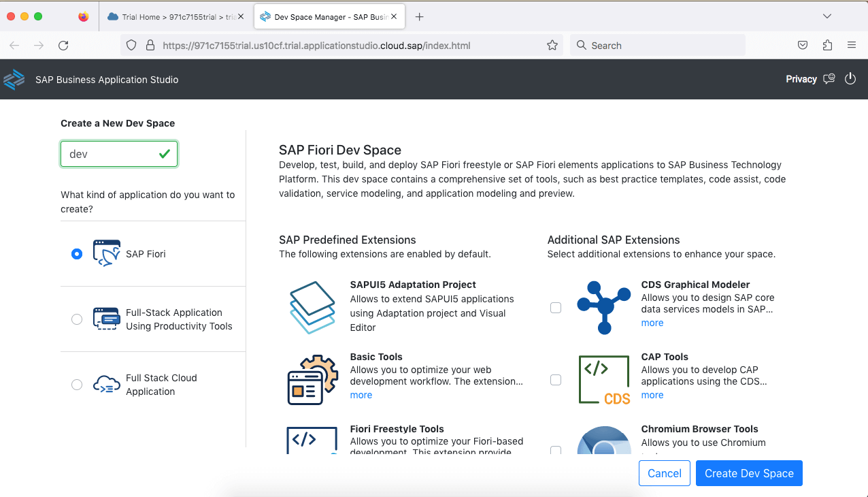Click the 'SAP Fiori Dev Space' heading

point(340,150)
